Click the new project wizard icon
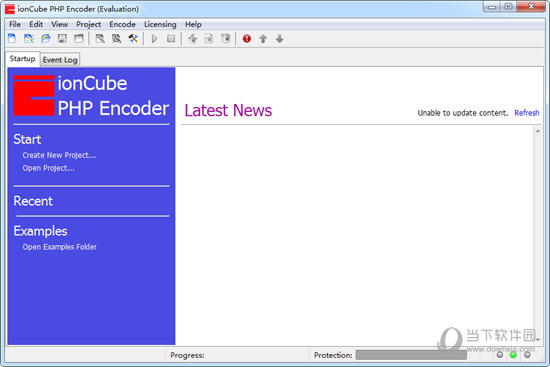The width and height of the screenshot is (550, 367). click(29, 39)
